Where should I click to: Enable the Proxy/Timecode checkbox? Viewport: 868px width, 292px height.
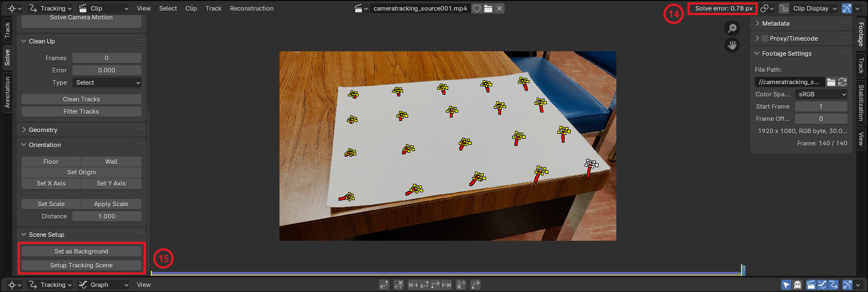(x=765, y=38)
